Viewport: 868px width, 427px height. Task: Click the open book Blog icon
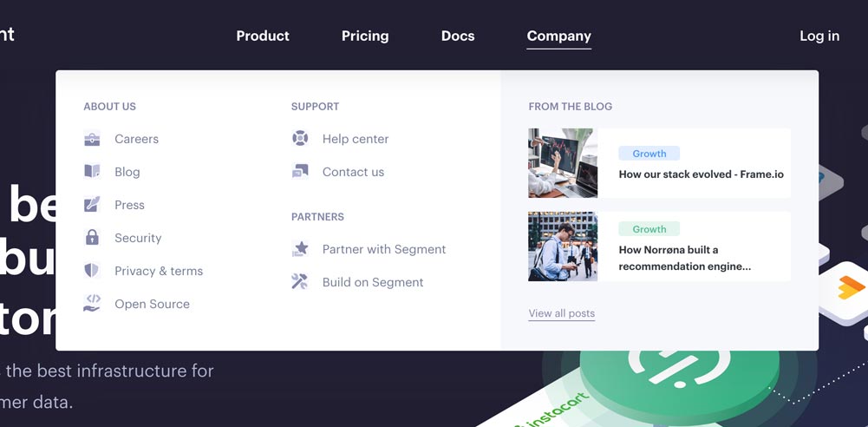(92, 172)
